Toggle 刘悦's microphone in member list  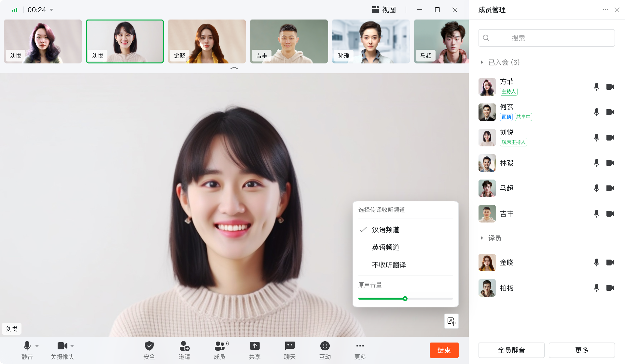point(596,137)
